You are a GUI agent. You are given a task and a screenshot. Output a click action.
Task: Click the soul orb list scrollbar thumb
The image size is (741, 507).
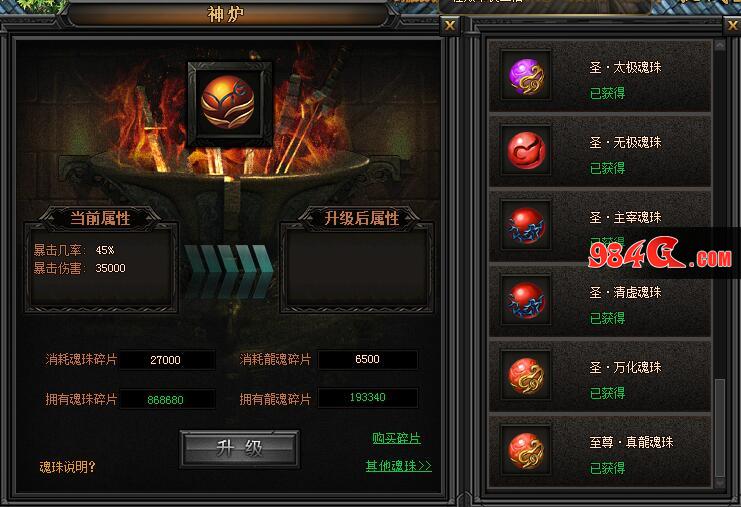pos(720,428)
